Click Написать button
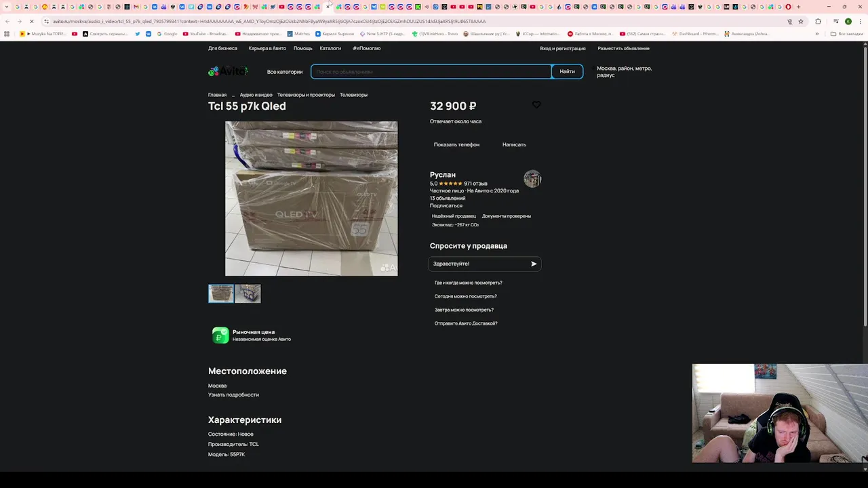This screenshot has width=868, height=488. coord(514,144)
